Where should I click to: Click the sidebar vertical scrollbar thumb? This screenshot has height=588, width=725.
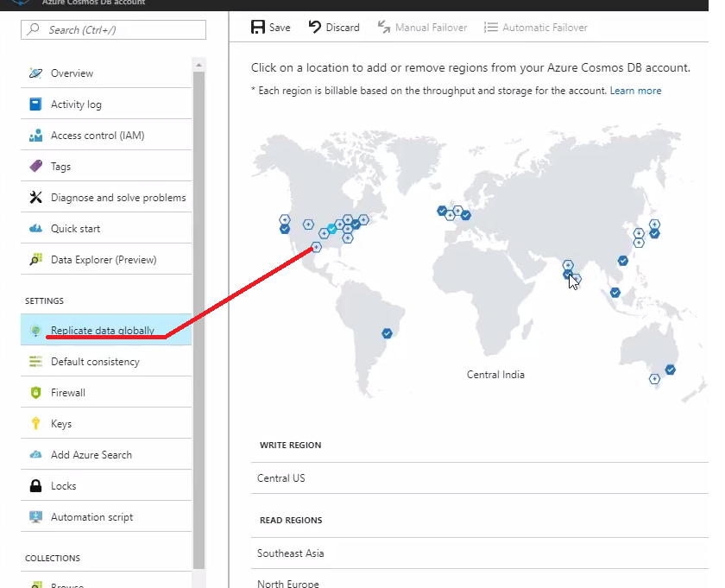[x=199, y=319]
